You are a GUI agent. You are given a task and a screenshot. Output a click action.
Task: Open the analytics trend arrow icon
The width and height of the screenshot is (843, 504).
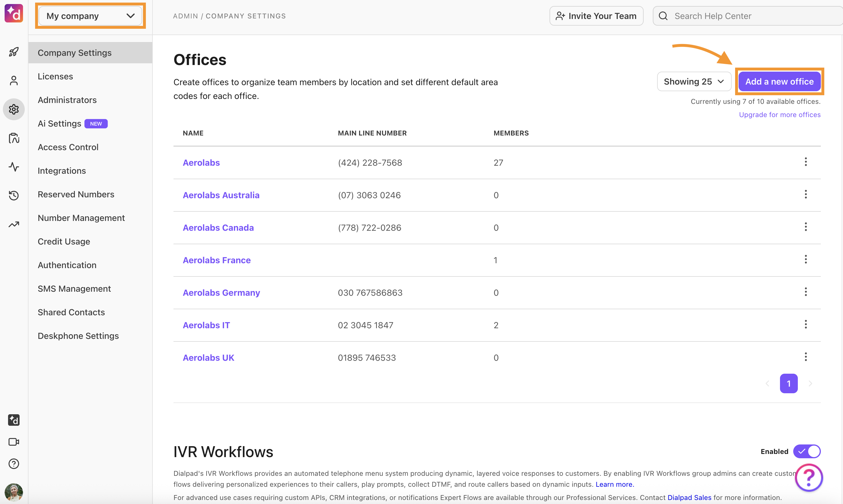[14, 224]
